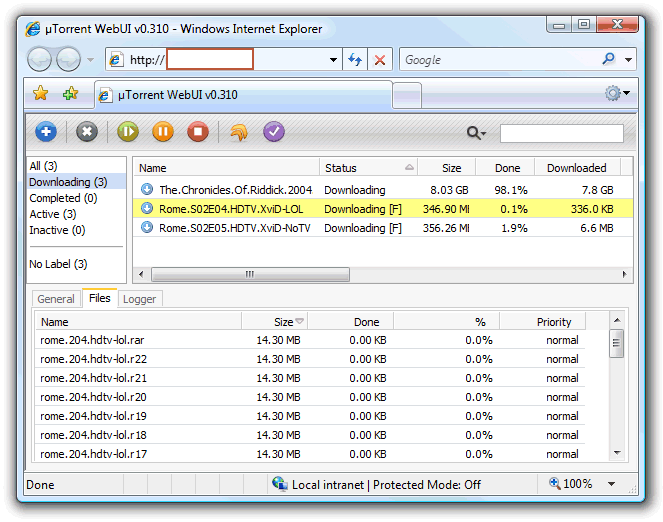The height and width of the screenshot is (522, 663).
Task: Switch to the Files tab
Action: click(x=100, y=298)
